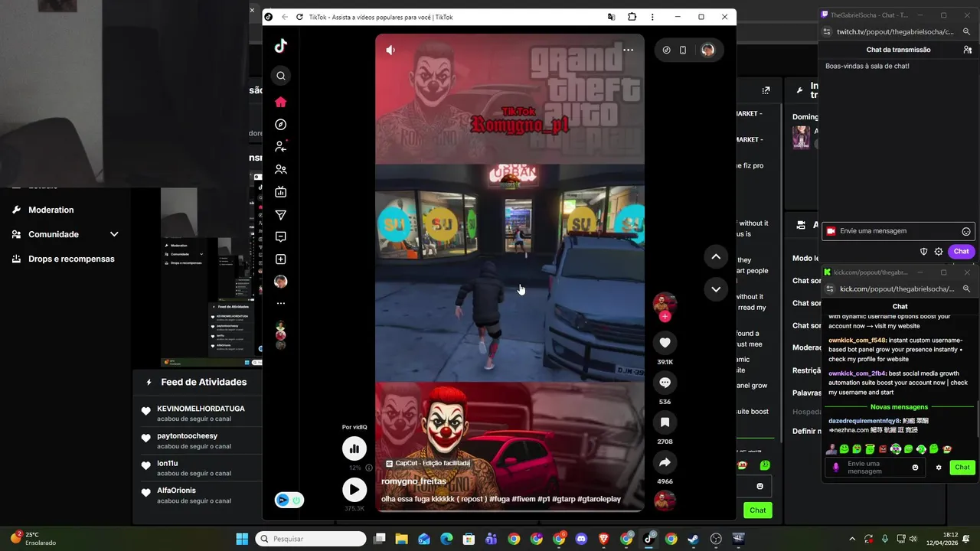This screenshot has width=980, height=551.
Task: Click the browser translate icon
Action: pyautogui.click(x=611, y=17)
